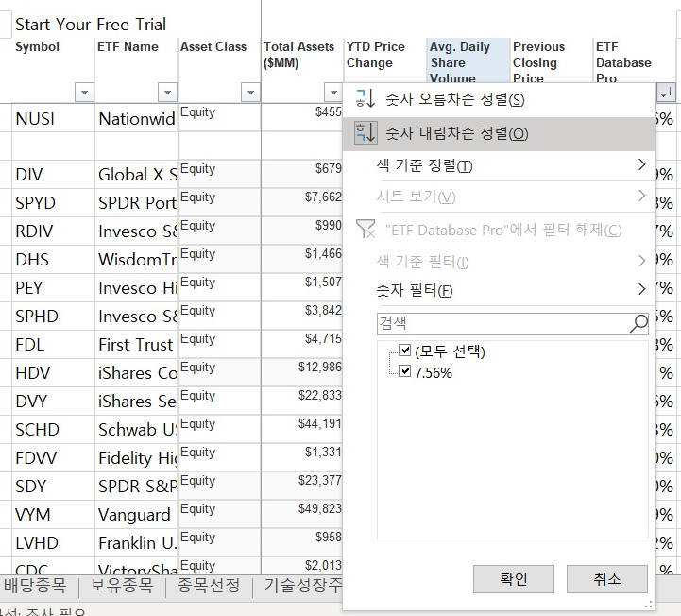This screenshot has width=681, height=616.
Task: Select the Previous Closing Price header cell
Action: click(x=552, y=60)
